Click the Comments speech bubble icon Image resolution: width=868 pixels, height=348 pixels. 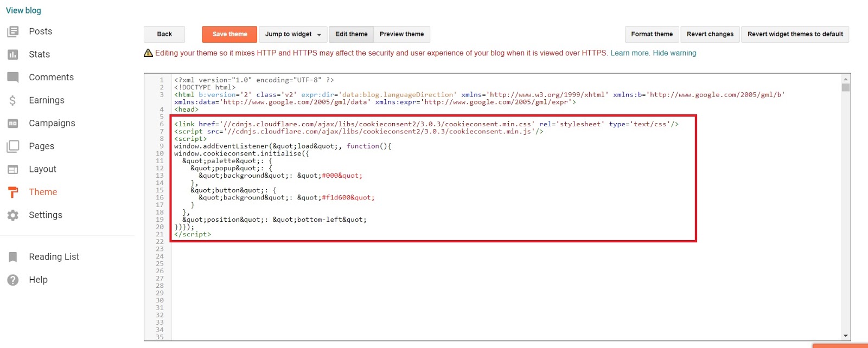point(13,78)
